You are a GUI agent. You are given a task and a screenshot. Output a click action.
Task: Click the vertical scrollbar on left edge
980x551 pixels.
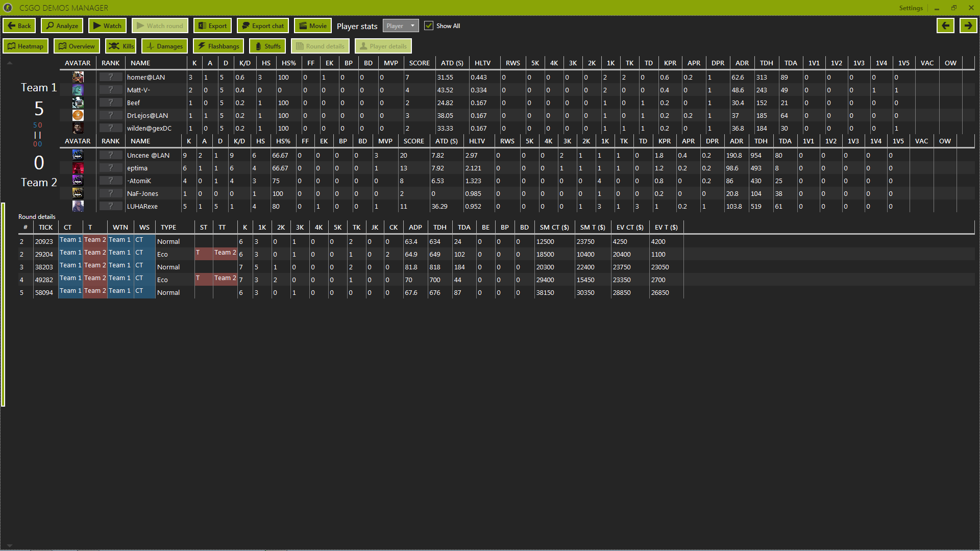click(x=3, y=305)
